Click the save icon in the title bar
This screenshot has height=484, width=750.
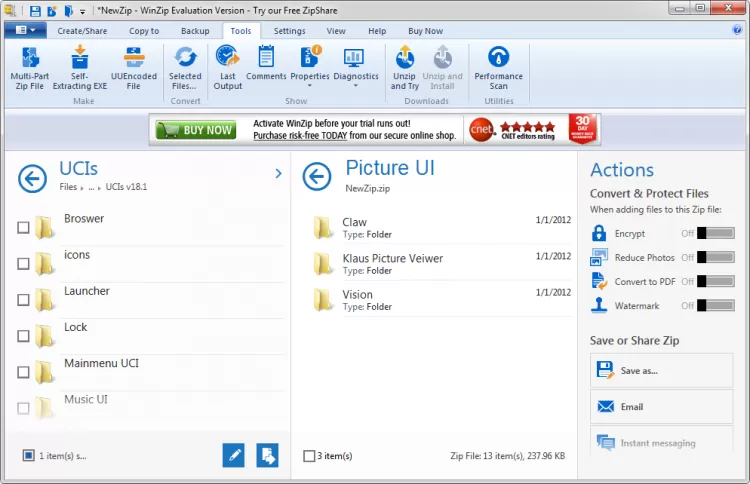coord(35,11)
